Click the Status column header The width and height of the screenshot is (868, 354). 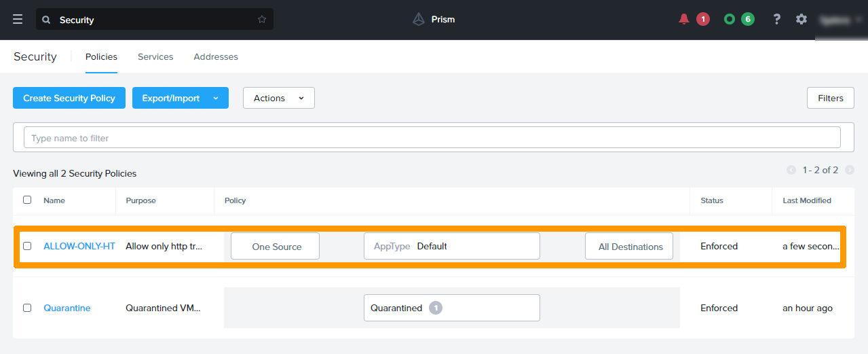712,200
